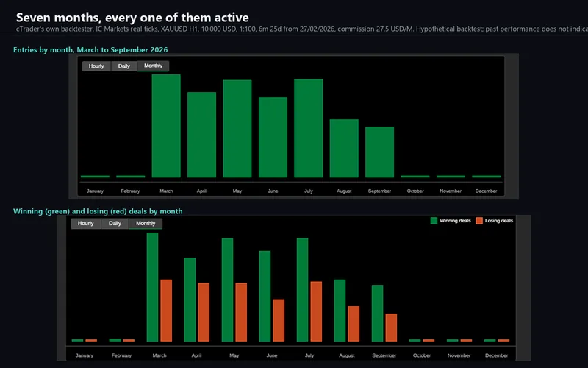Image resolution: width=588 pixels, height=368 pixels.
Task: Click the July bar in entries chart
Action: pyautogui.click(x=309, y=128)
